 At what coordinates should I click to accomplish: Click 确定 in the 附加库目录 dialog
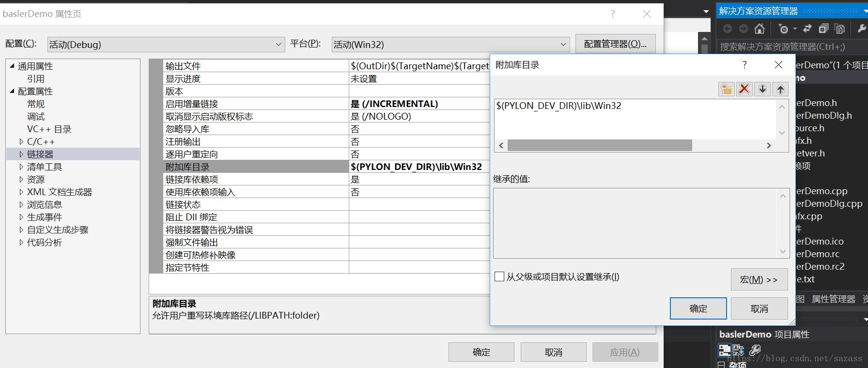pyautogui.click(x=698, y=308)
